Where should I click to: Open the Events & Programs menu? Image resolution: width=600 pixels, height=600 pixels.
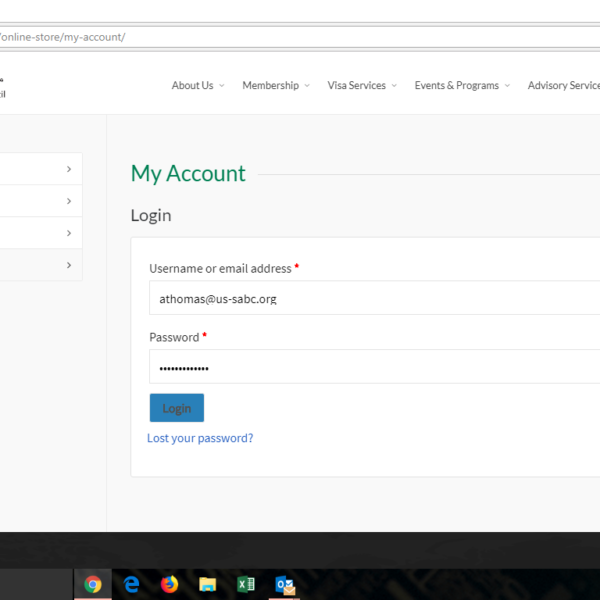point(461,86)
